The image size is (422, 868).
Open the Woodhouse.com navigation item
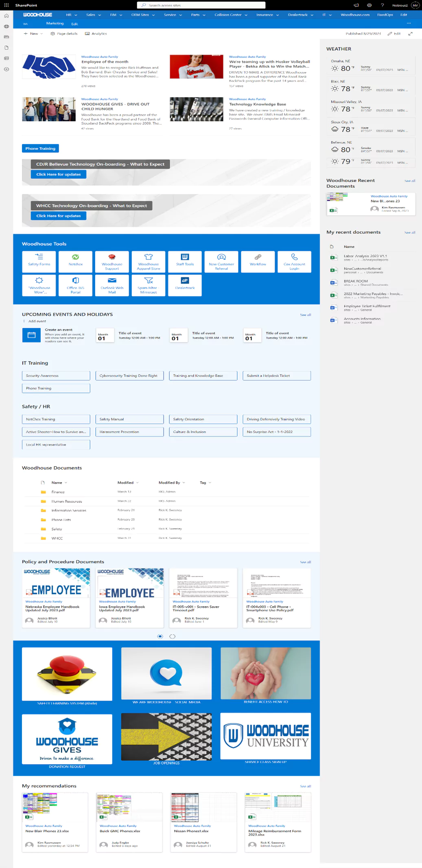(355, 15)
